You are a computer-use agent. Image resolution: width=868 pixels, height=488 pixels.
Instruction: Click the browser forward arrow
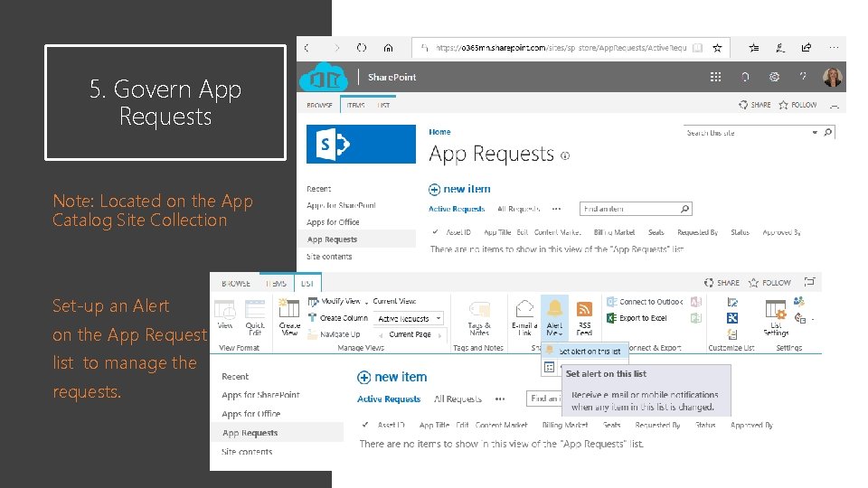tap(336, 48)
